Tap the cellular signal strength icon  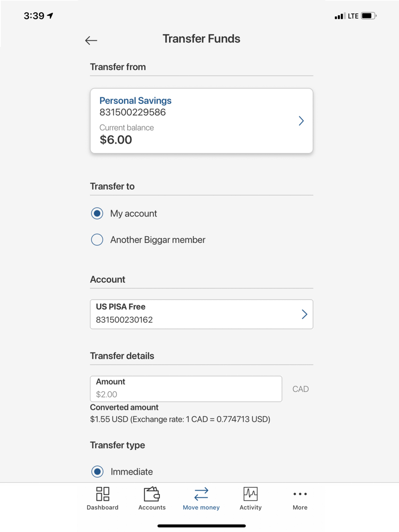click(x=340, y=16)
